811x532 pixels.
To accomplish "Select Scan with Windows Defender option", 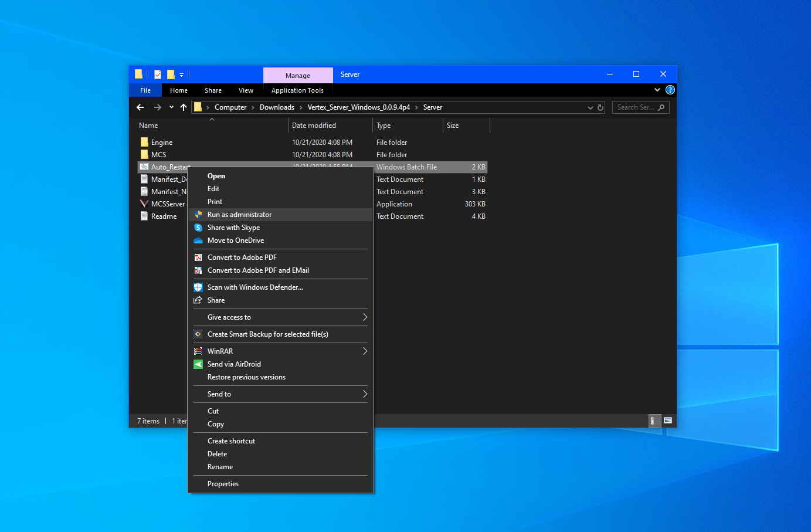I will click(x=255, y=287).
